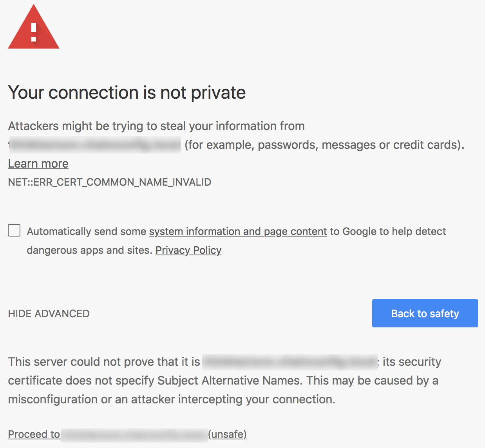Click HIDE ADVANCED to hide the explanation
The width and height of the screenshot is (485, 448).
pos(48,313)
